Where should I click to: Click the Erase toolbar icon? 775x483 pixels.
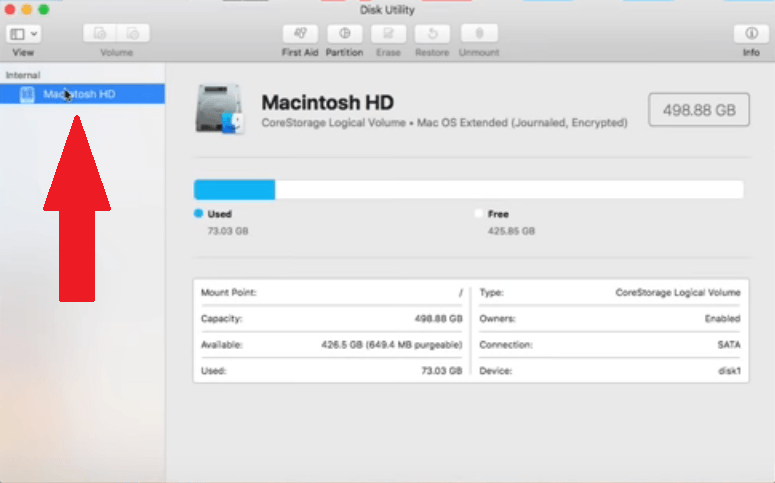[x=388, y=33]
